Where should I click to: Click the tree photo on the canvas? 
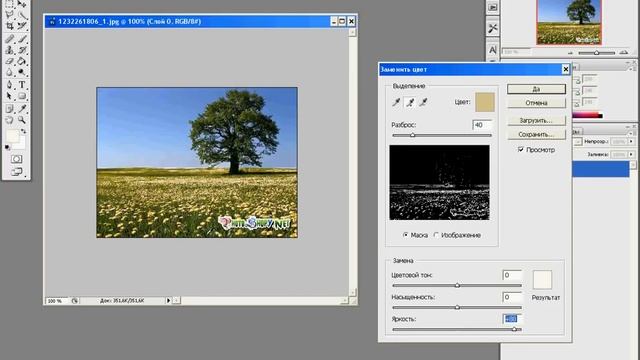coord(197,162)
